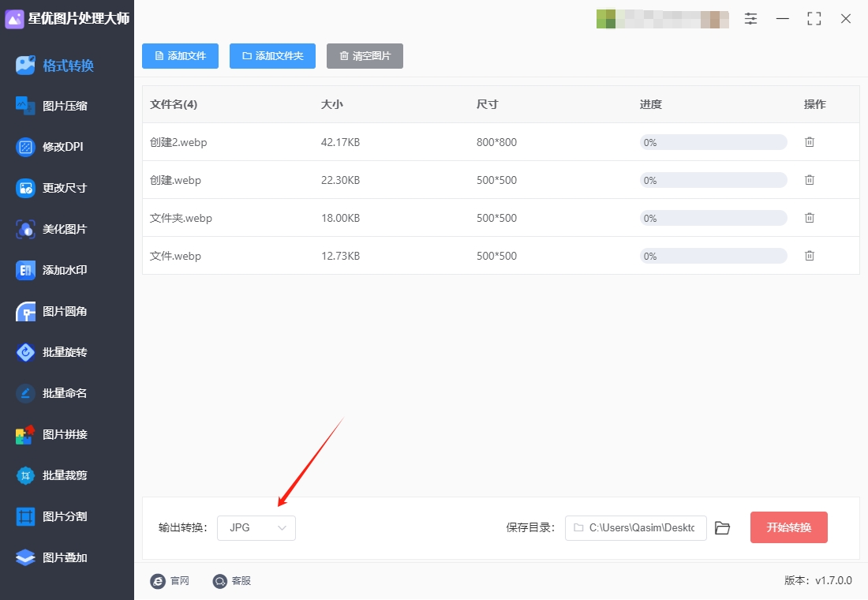Open the 客服 customer service link

point(231,580)
